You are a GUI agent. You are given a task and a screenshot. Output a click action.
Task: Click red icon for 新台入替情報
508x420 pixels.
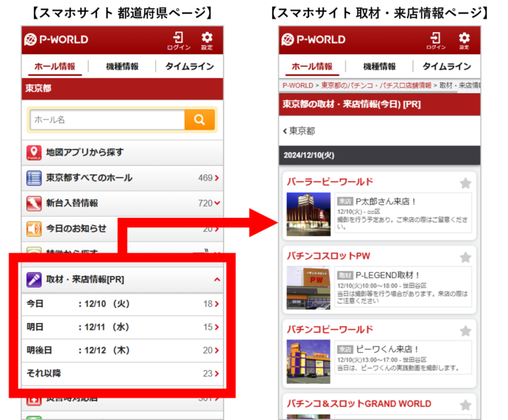(x=34, y=203)
